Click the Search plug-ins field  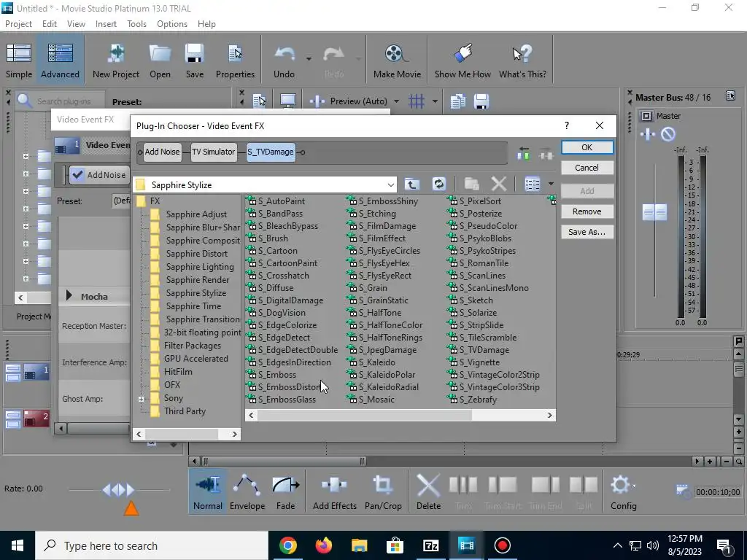pos(66,101)
